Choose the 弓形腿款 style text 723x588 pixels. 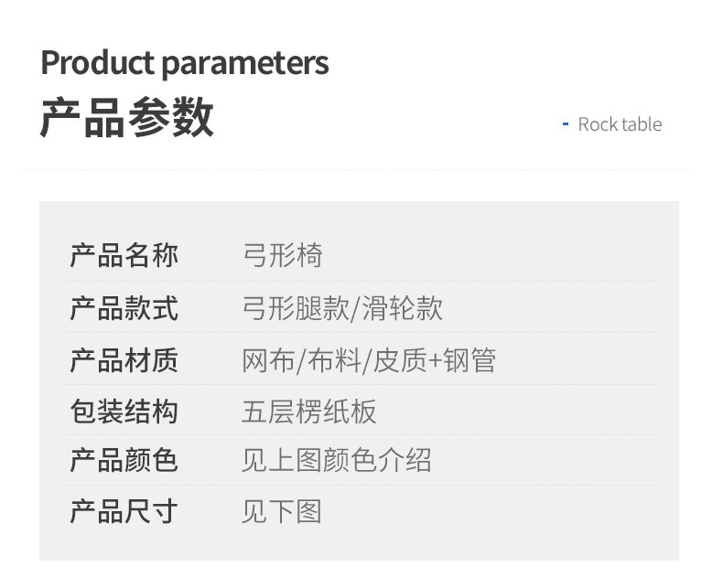tap(295, 308)
